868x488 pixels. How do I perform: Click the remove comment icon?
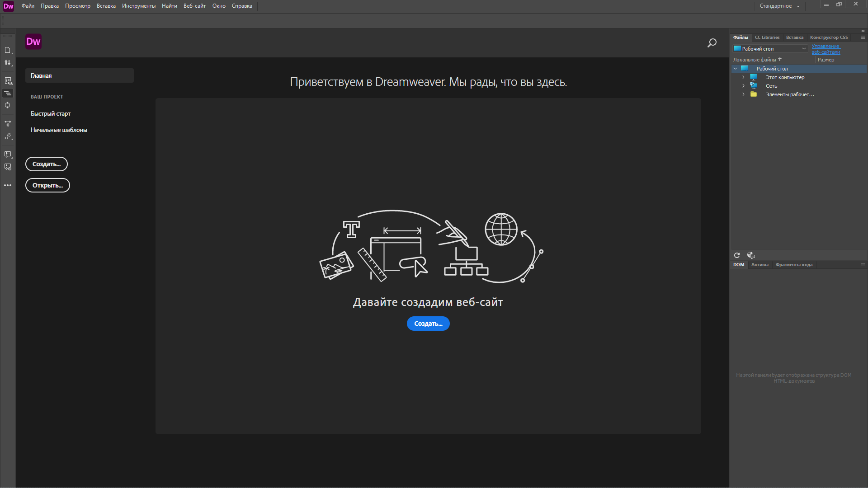pos(8,167)
